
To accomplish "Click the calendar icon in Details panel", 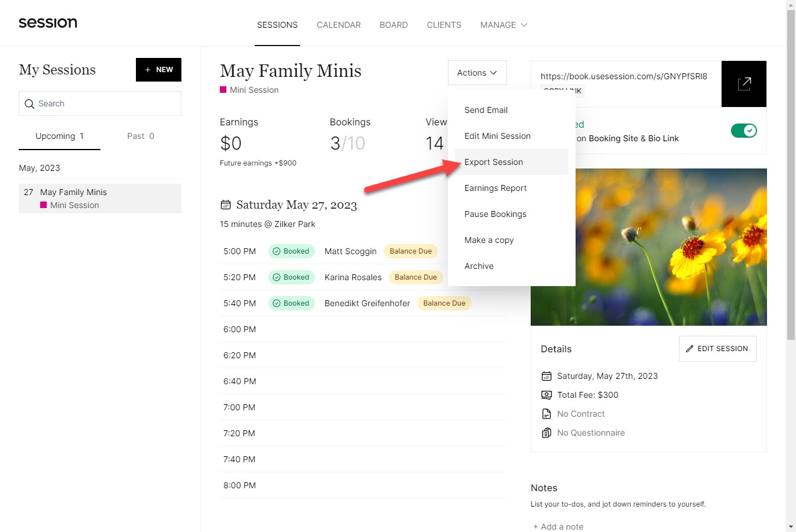I will point(547,376).
